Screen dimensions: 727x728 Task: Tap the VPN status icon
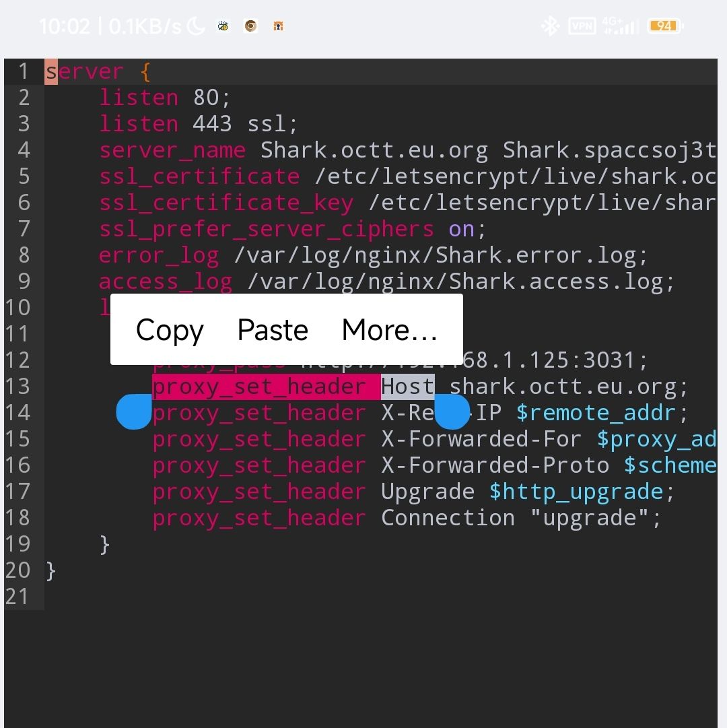tap(582, 26)
